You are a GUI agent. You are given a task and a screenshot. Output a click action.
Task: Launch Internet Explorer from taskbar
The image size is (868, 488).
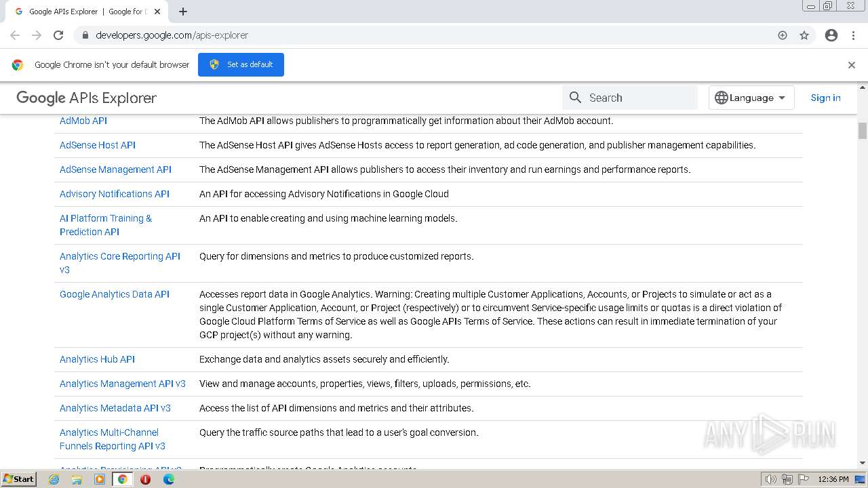pos(54,479)
